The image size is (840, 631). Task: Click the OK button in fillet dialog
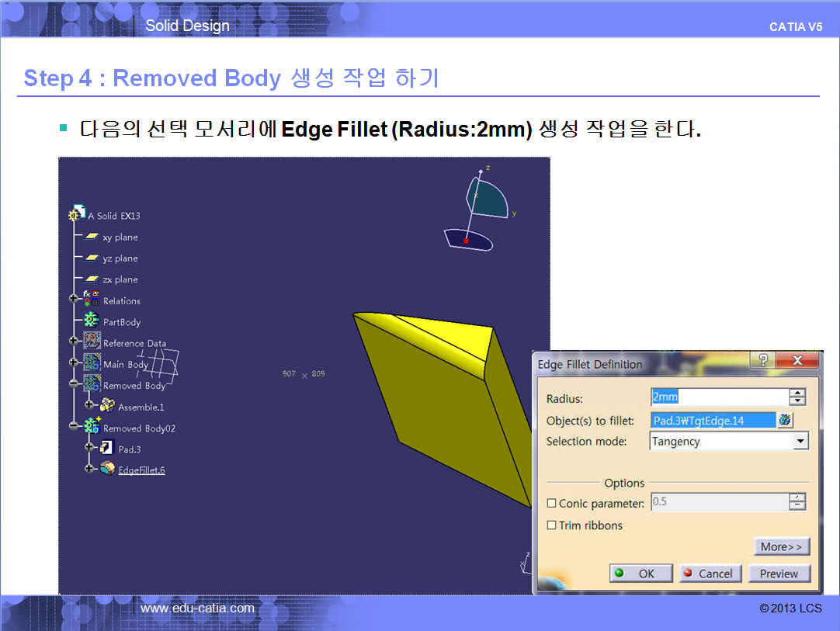(x=640, y=573)
